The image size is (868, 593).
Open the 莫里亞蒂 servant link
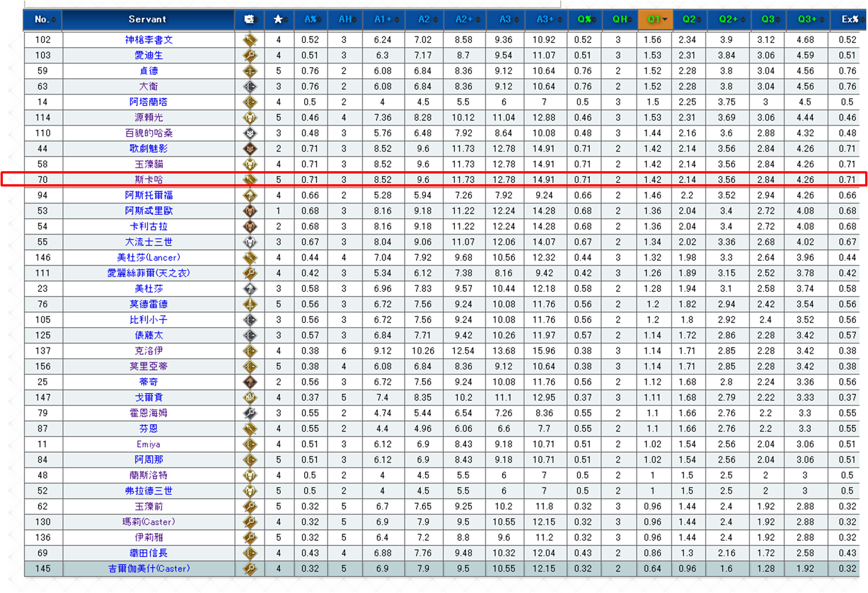[x=149, y=366]
